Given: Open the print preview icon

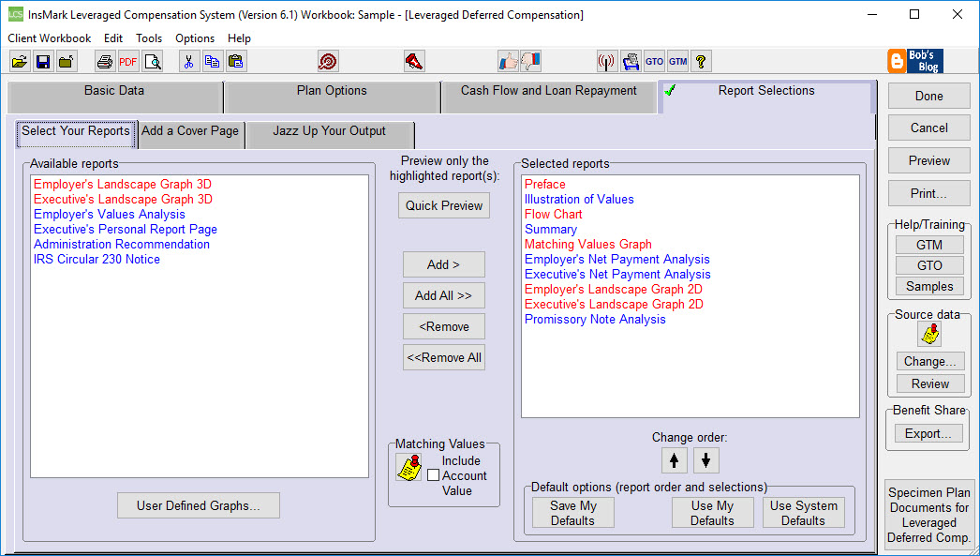Looking at the screenshot, I should click(152, 60).
